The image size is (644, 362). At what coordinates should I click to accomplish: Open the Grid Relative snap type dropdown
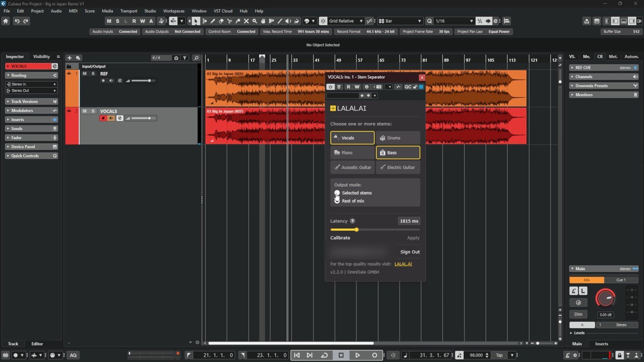pyautogui.click(x=346, y=21)
